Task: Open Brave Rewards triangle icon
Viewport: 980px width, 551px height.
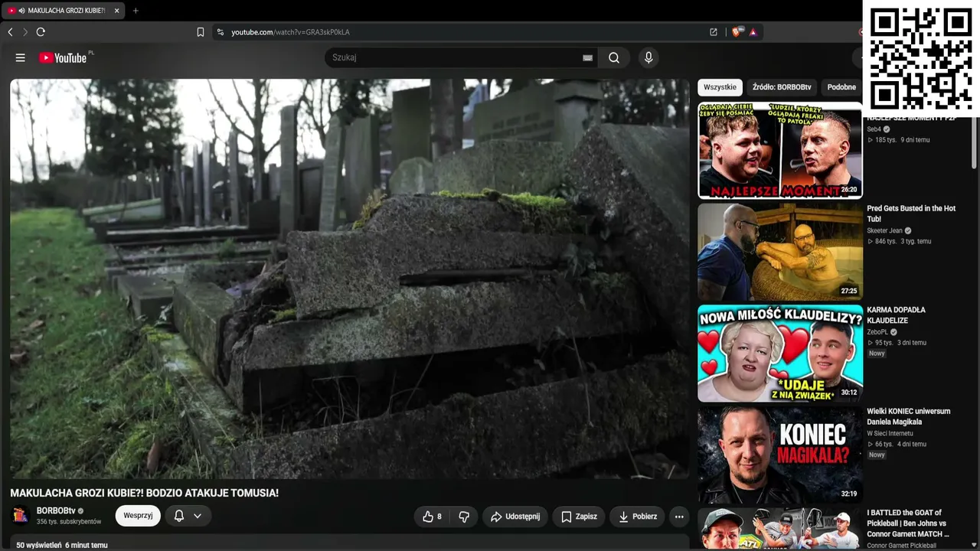Action: 753,32
